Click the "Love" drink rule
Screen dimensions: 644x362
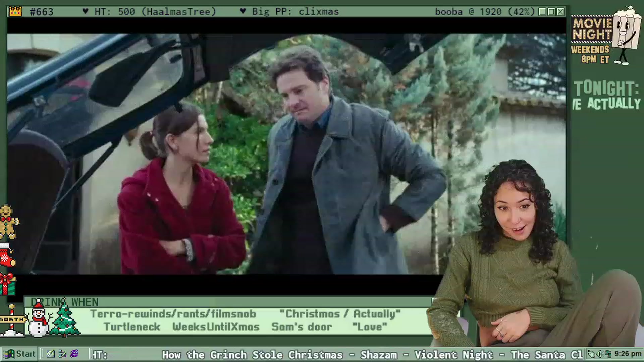pos(370,327)
